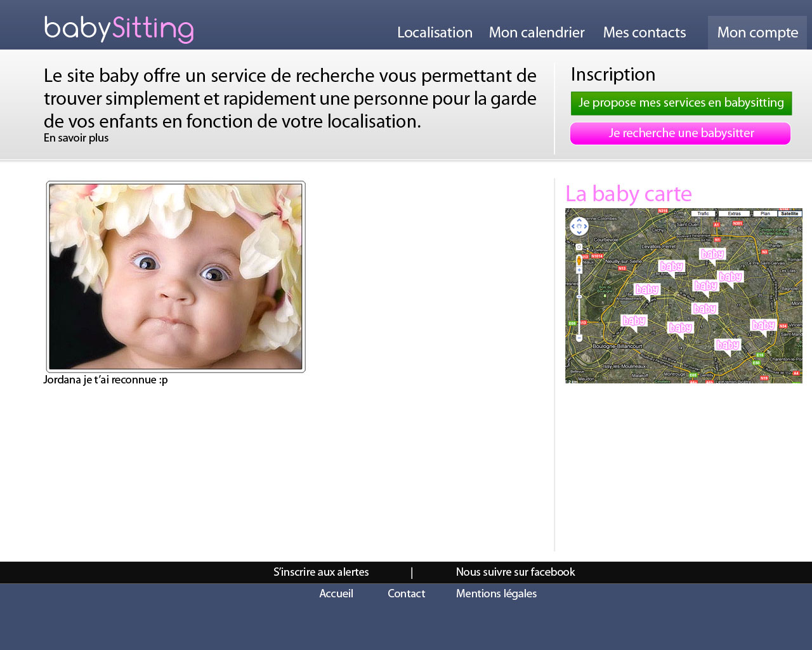The image size is (812, 650).
Task: Select the orange Street View pegman
Action: [x=579, y=260]
